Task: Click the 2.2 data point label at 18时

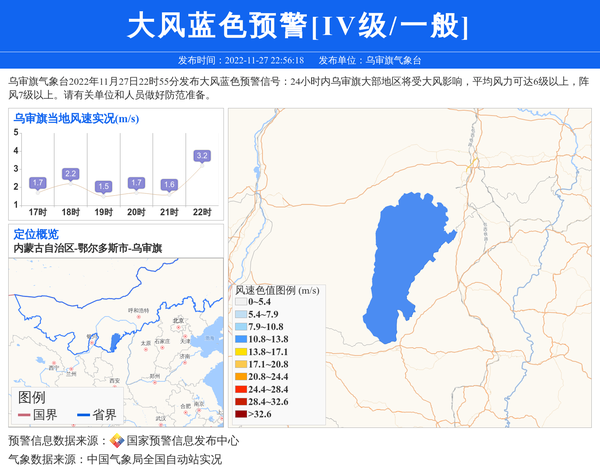Action: 70,174
